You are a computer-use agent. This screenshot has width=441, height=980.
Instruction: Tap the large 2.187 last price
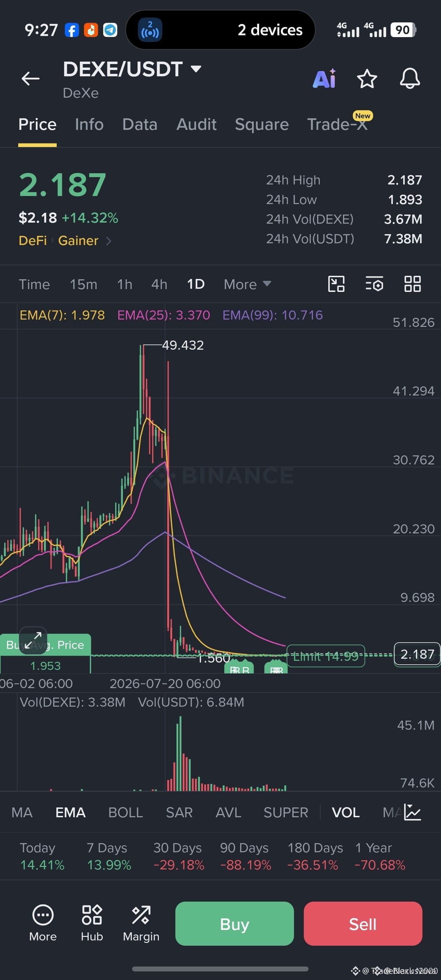pos(62,185)
